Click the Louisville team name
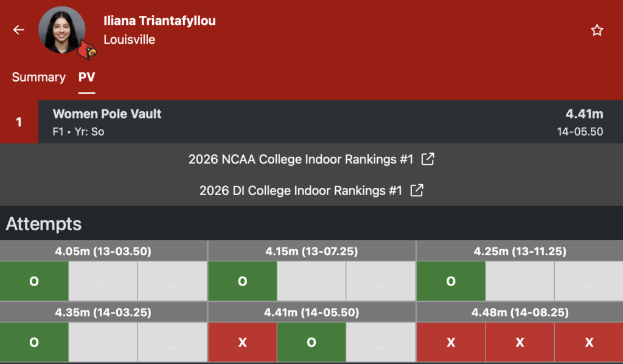Image resolution: width=623 pixels, height=364 pixels. (x=129, y=39)
